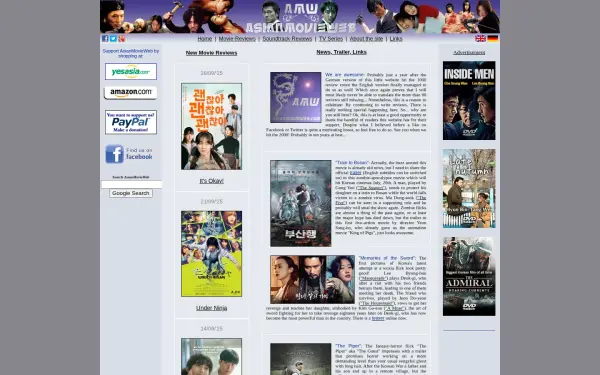Click the date above Under Ninja poster
The width and height of the screenshot is (600, 375).
[212, 202]
